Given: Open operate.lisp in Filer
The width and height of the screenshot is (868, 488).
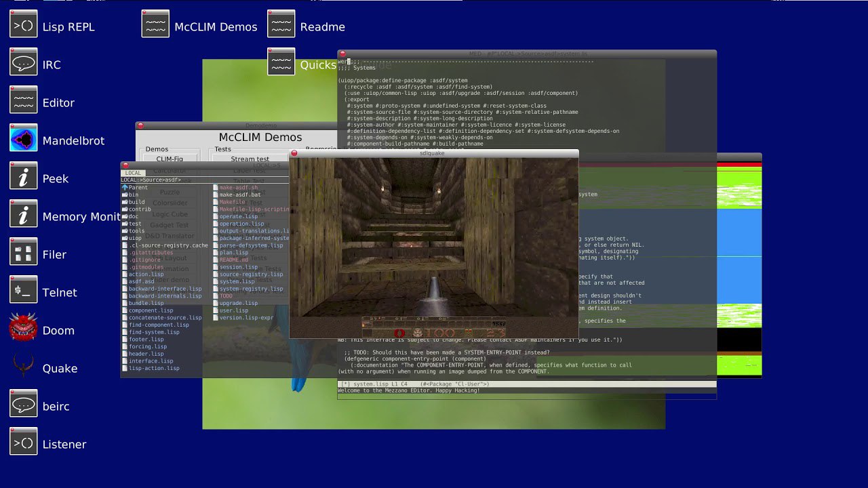Looking at the screenshot, I should pos(235,216).
